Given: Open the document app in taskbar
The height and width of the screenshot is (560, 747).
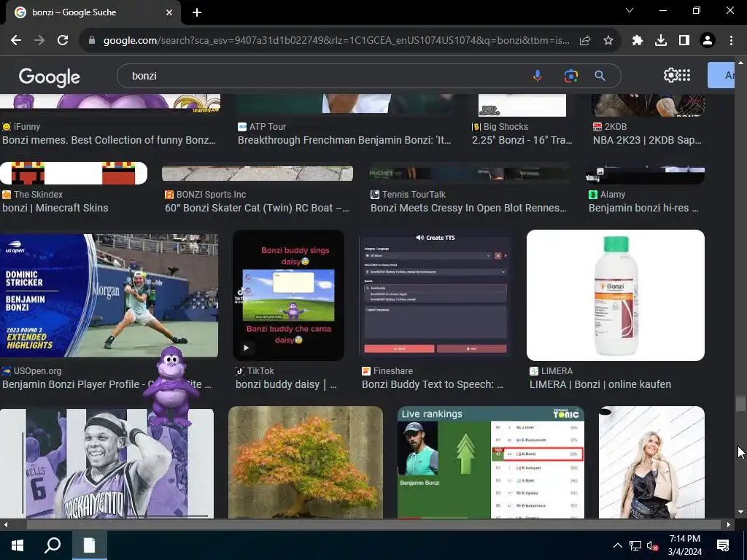Looking at the screenshot, I should [90, 545].
